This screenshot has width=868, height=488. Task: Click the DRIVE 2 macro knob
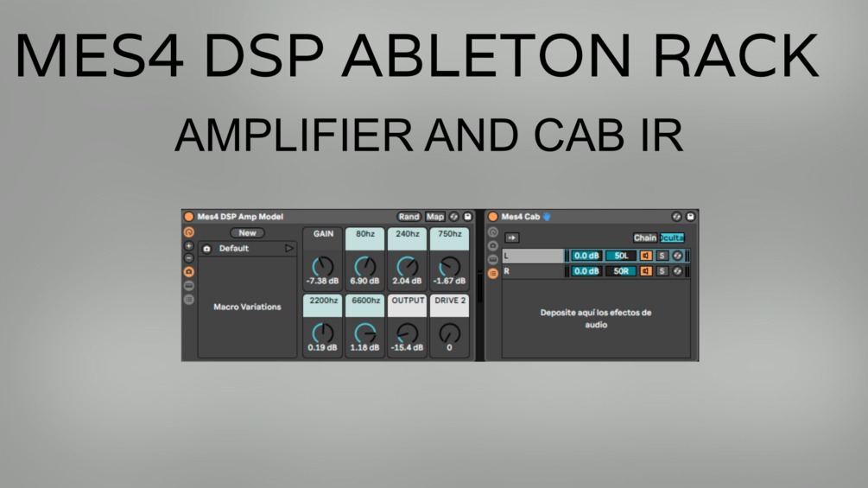(449, 333)
